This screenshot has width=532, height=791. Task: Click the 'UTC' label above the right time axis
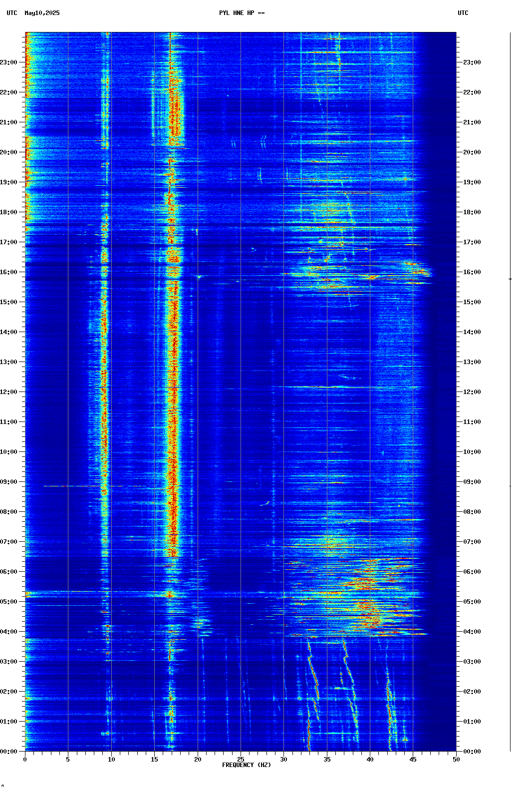pyautogui.click(x=463, y=13)
